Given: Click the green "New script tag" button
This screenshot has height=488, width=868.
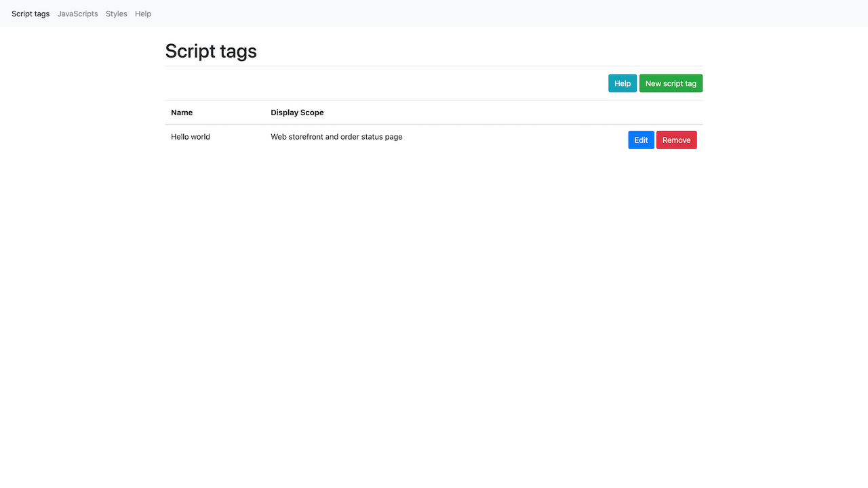Looking at the screenshot, I should 671,83.
